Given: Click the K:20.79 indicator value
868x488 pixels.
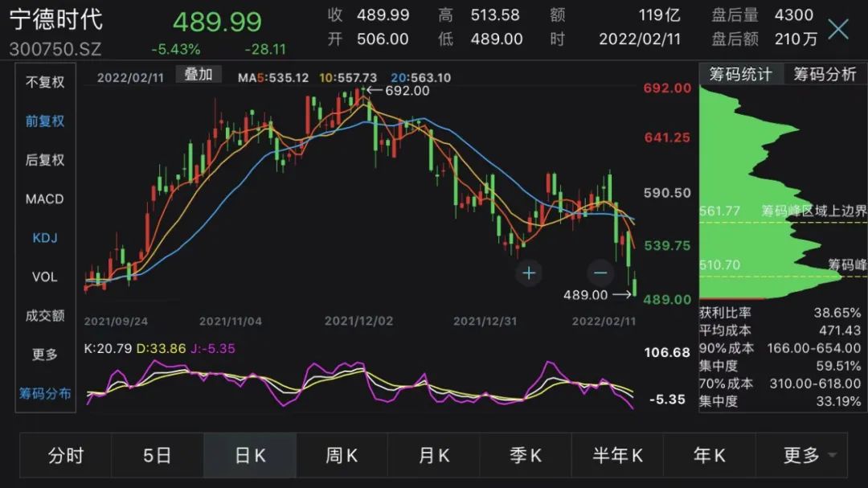Looking at the screenshot, I should (108, 349).
